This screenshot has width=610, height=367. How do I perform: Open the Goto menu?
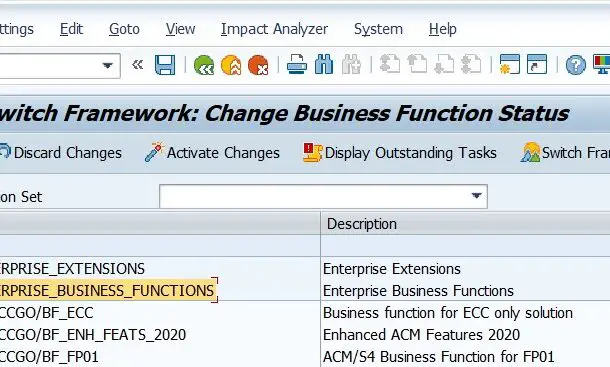(x=124, y=29)
